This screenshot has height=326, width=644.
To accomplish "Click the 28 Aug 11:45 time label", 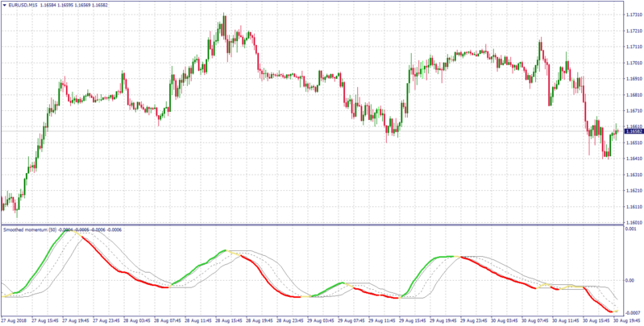I will 199,321.
